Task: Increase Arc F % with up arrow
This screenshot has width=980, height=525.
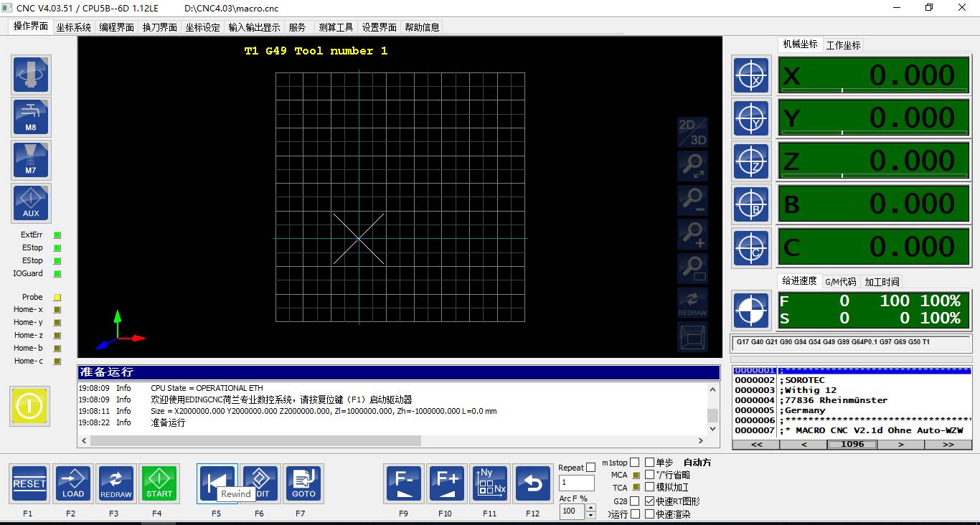Action: coord(590,508)
